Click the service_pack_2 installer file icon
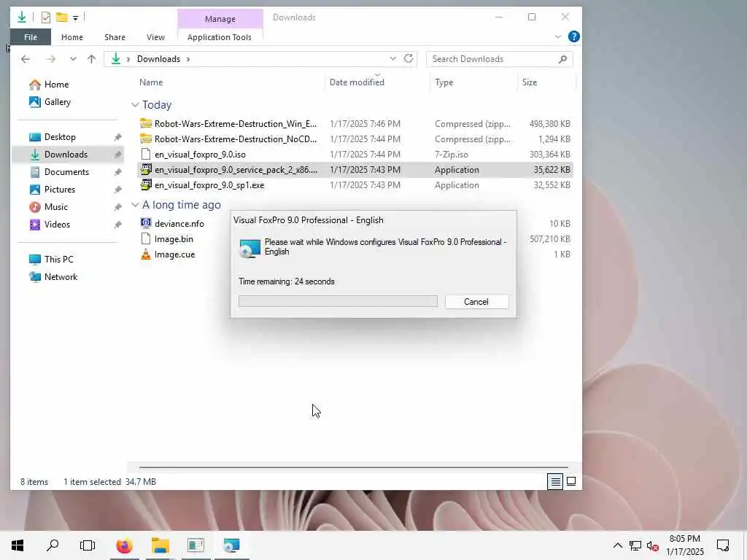 coord(146,169)
